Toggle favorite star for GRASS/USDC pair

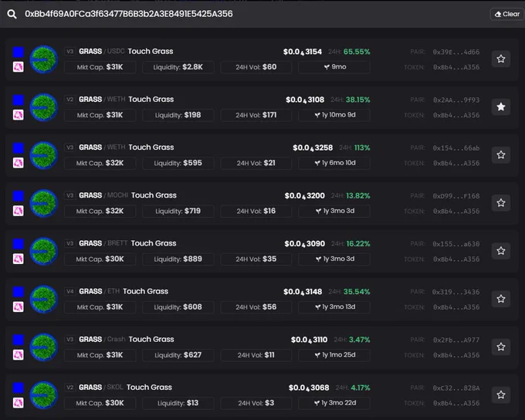(501, 59)
